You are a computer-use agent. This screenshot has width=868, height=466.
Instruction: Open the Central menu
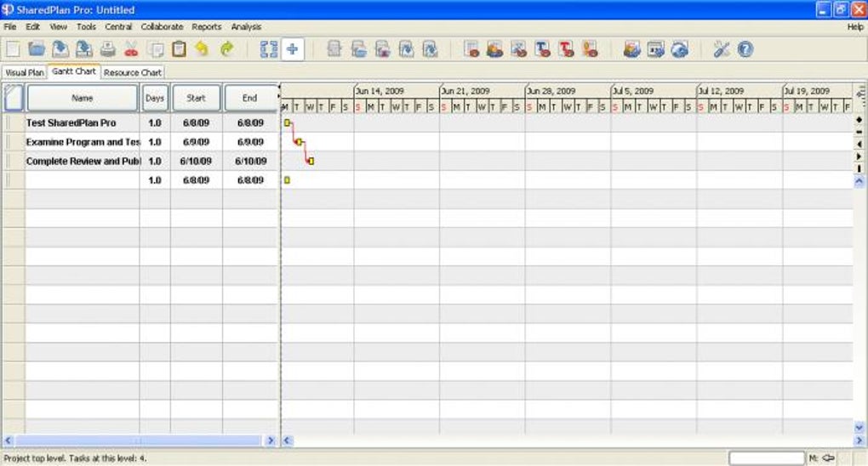click(118, 26)
